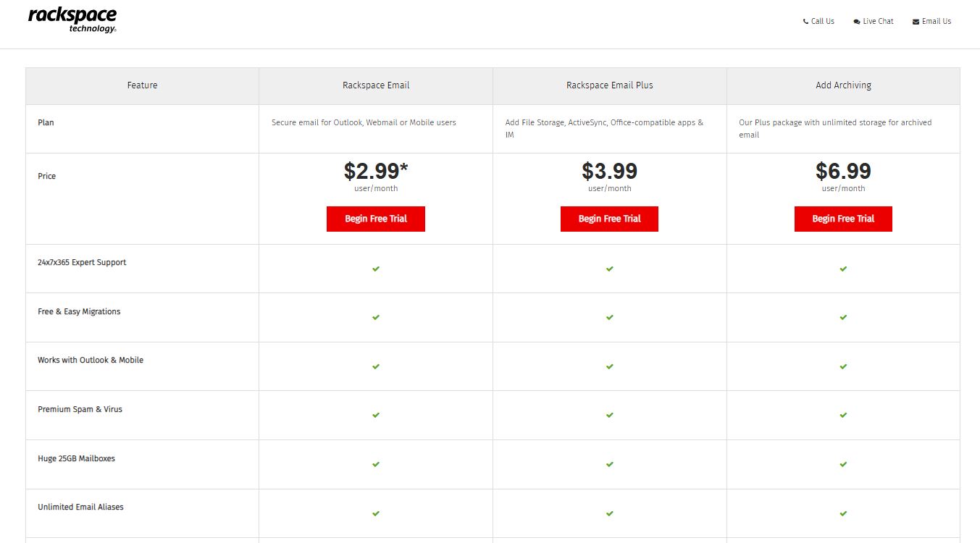This screenshot has height=543, width=980.
Task: Click the Email Aliases checkmark under Add Archiving
Action: point(842,513)
